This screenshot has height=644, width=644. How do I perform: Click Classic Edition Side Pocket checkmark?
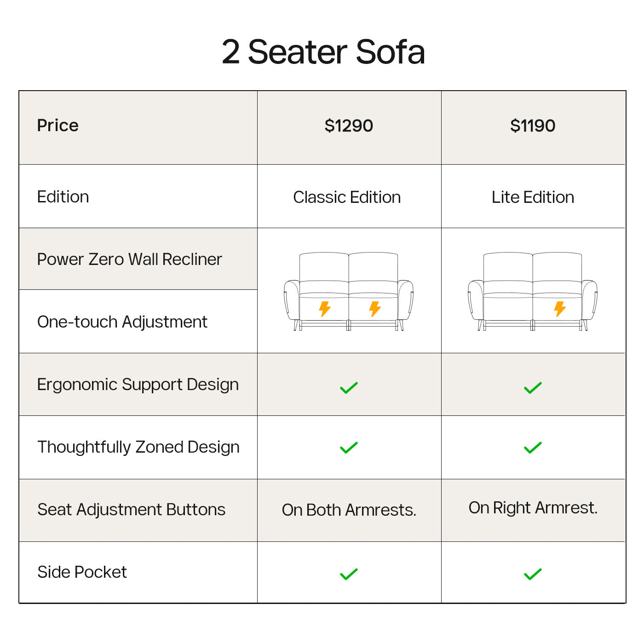pos(349,574)
